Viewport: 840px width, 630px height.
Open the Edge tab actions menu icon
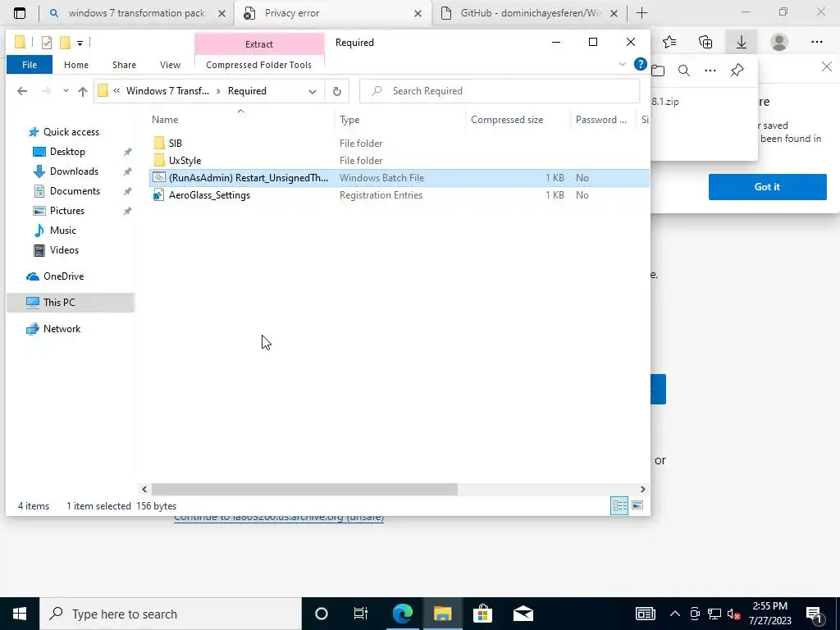[20, 13]
